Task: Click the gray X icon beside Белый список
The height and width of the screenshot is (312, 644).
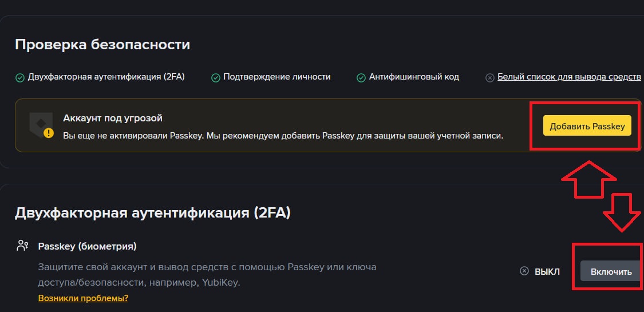Action: click(x=489, y=78)
